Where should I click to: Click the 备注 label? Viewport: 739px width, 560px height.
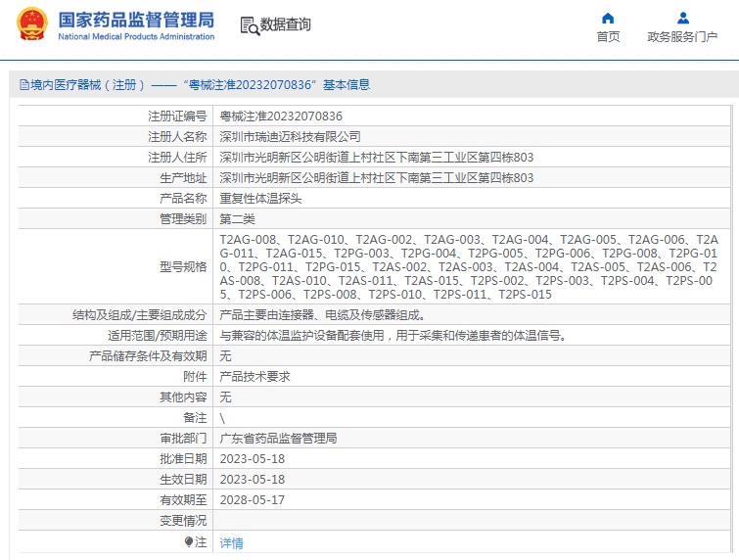coord(195,418)
